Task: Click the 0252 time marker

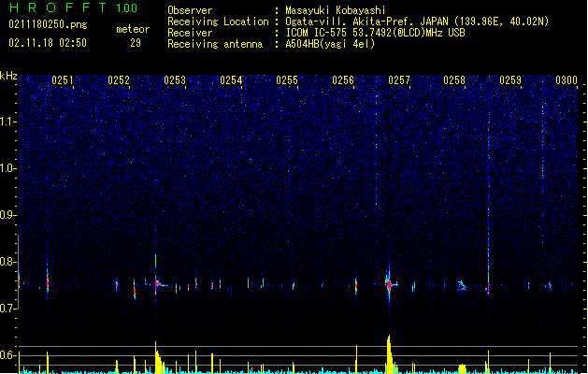Action: pos(119,79)
